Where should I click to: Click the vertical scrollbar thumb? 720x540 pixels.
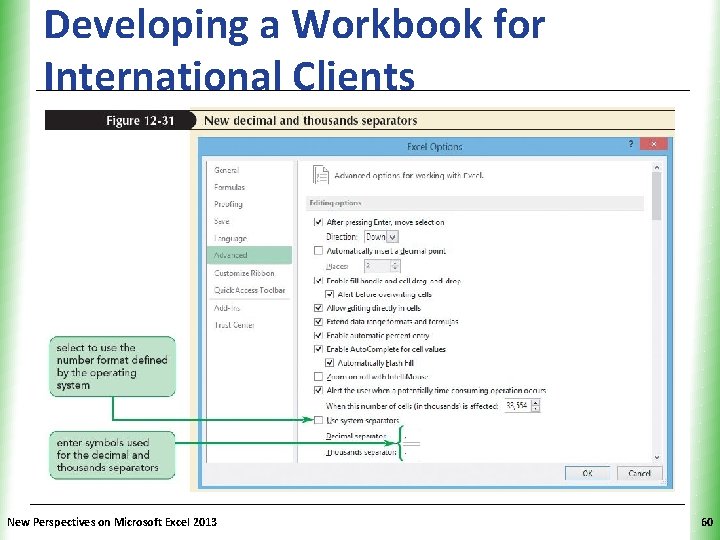(x=657, y=196)
